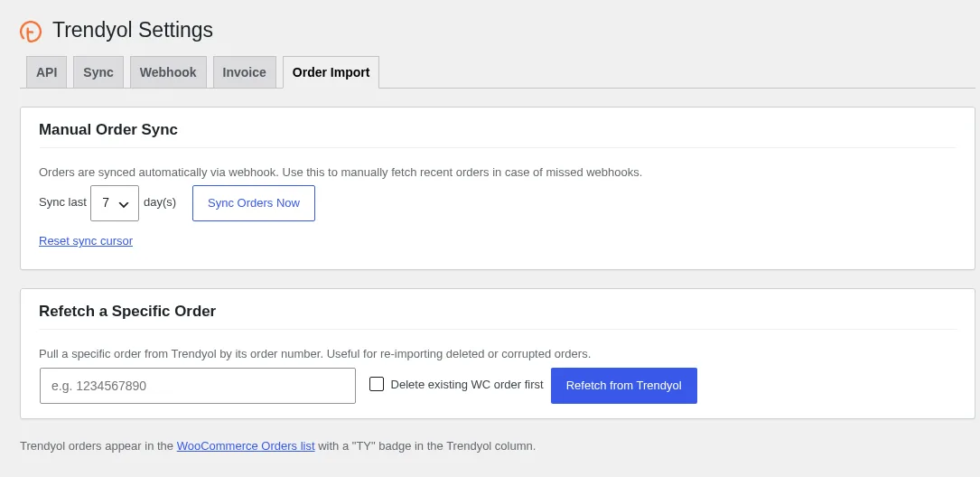Click the 'Pull a specific order from Trendyol' description
The image size is (980, 477).
click(314, 354)
